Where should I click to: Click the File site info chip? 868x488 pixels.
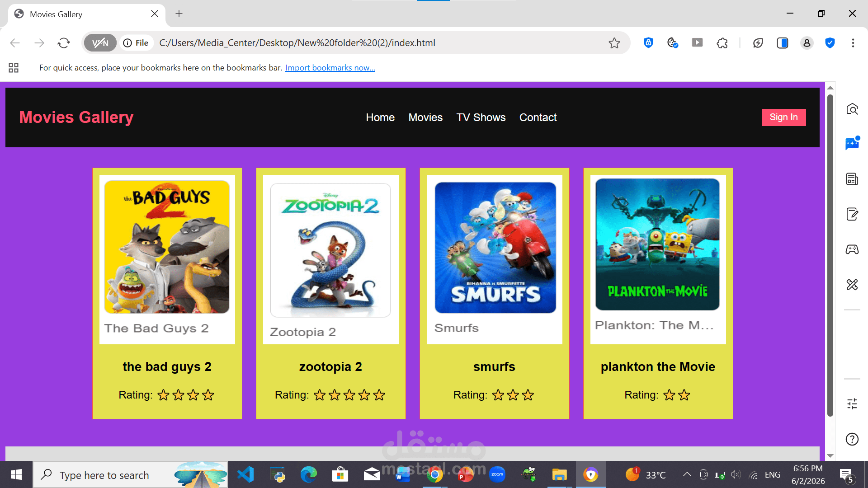click(x=136, y=43)
